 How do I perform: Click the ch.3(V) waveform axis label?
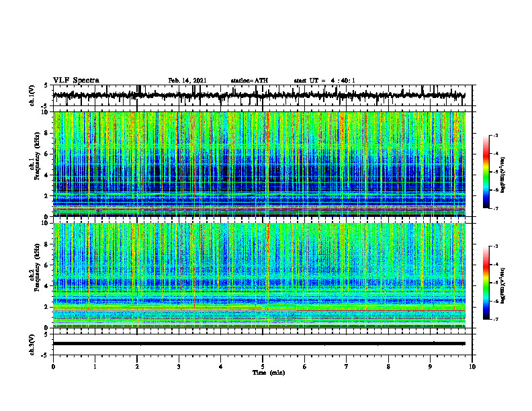32,345
